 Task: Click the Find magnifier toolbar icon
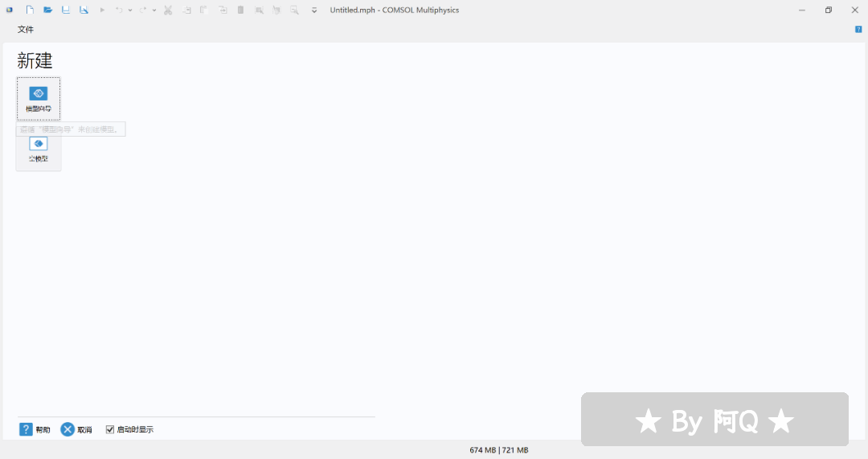tap(294, 10)
